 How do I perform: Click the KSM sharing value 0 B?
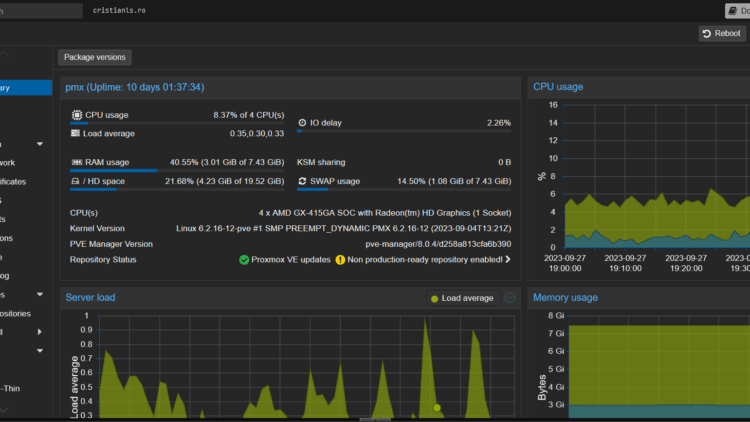[505, 162]
